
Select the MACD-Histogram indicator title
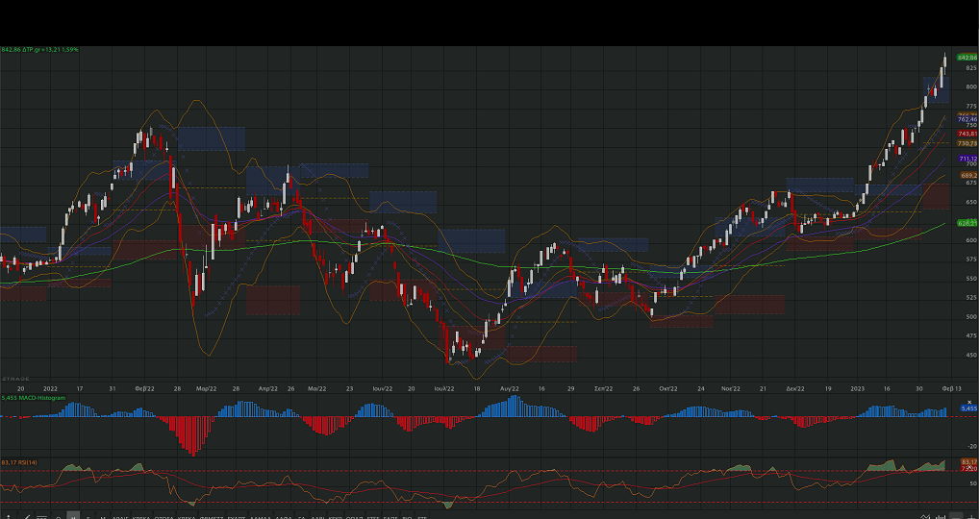click(x=41, y=398)
